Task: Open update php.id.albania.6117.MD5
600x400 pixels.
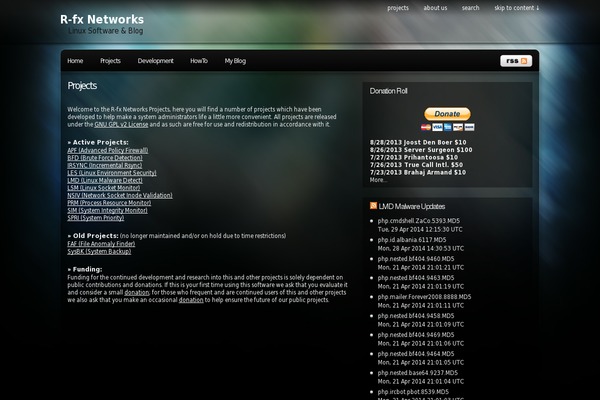Action: pyautogui.click(x=412, y=240)
